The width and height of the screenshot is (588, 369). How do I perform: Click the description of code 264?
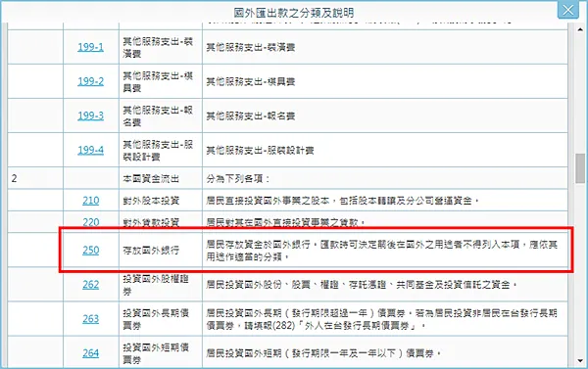point(323,353)
